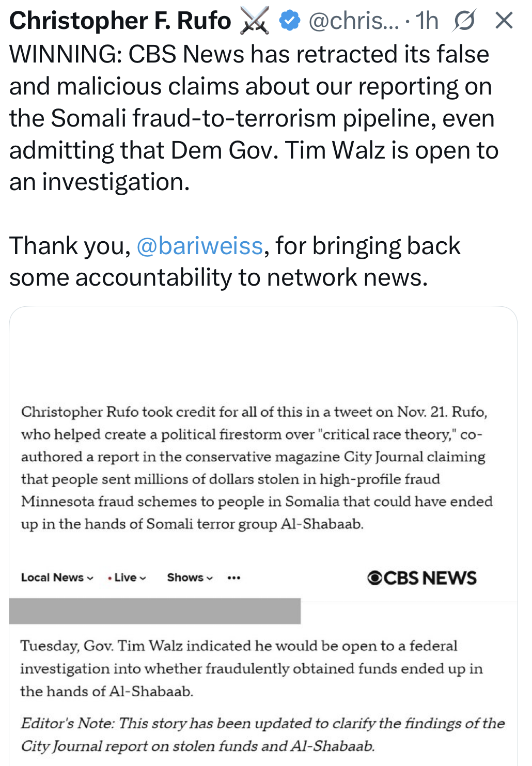Visit the @bariweiss mention
The width and height of the screenshot is (532, 766).
pos(199,246)
